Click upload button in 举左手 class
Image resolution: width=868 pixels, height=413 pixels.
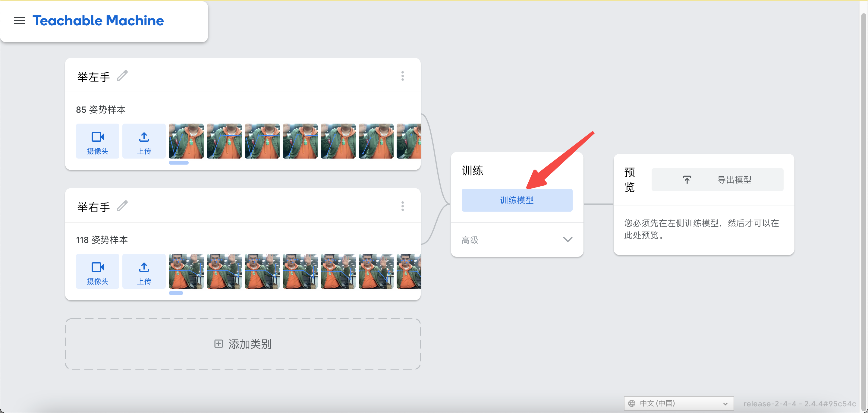(x=144, y=141)
